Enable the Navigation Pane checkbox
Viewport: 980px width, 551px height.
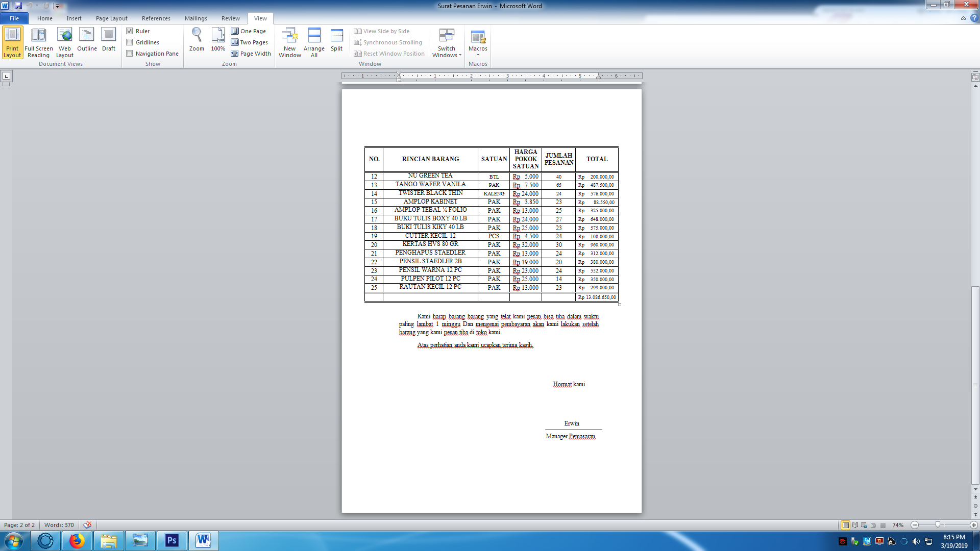130,54
